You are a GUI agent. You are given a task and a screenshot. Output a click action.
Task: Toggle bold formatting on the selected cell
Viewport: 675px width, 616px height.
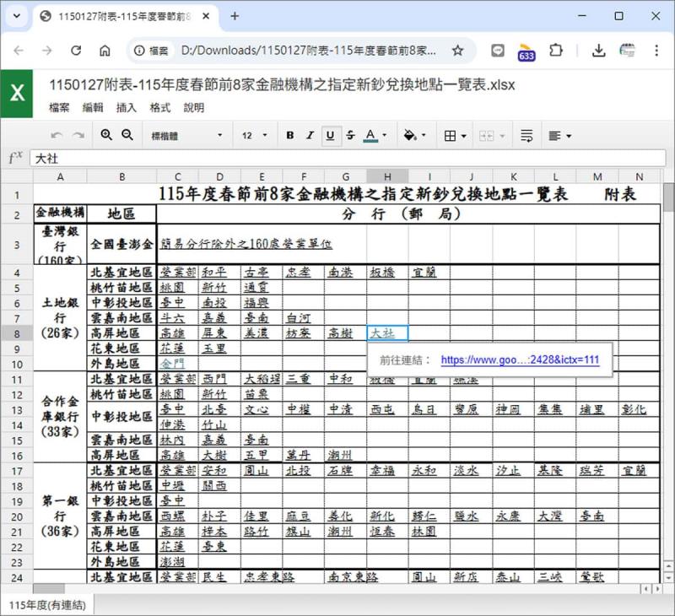(289, 135)
